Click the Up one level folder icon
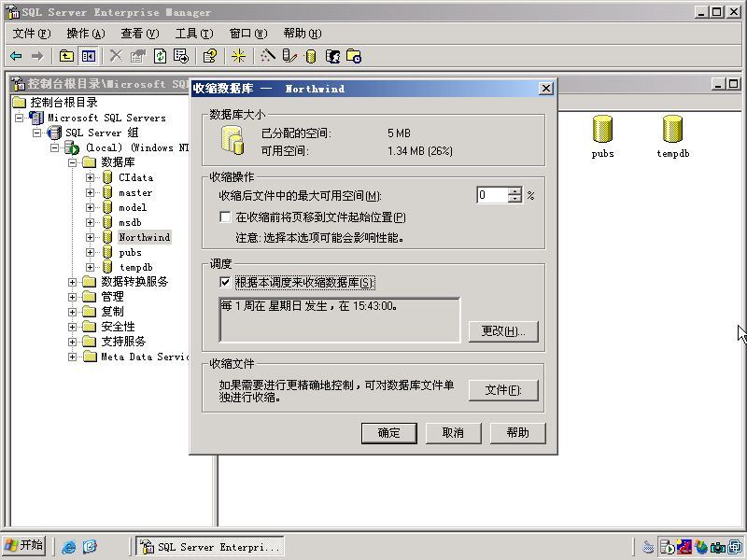The height and width of the screenshot is (560, 747). pyautogui.click(x=66, y=56)
